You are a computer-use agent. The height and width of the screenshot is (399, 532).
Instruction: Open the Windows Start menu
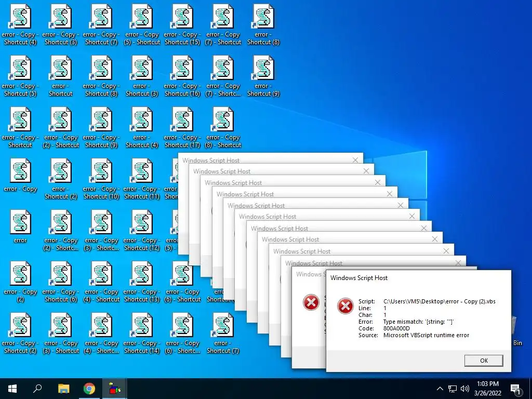[12, 389]
